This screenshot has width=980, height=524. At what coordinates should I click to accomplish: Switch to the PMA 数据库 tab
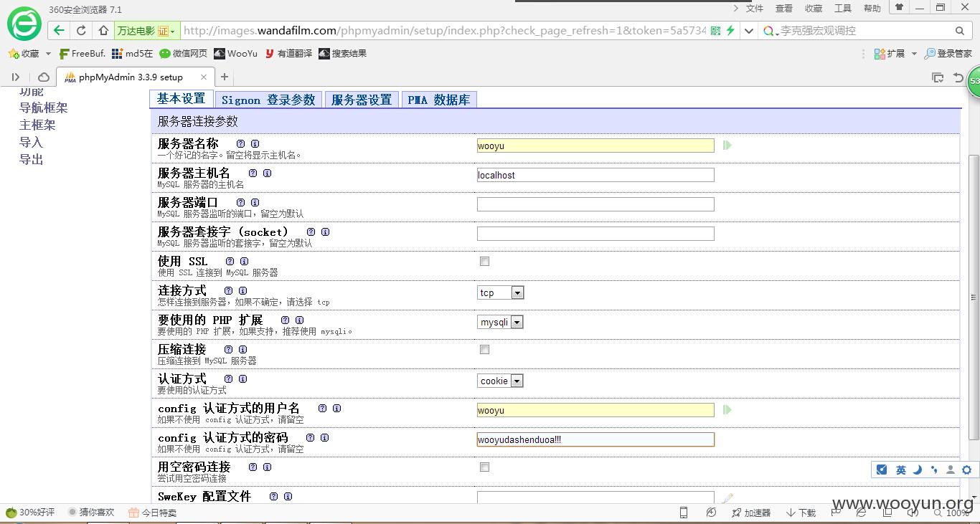pos(439,100)
